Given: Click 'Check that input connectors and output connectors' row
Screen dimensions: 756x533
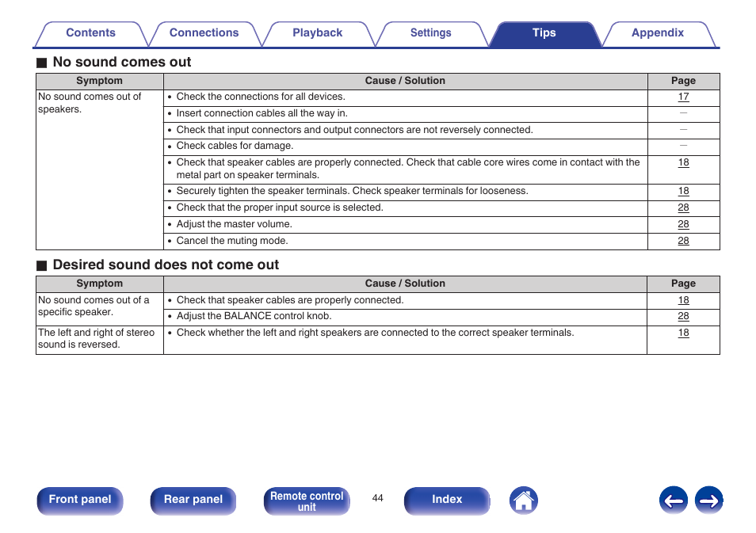Looking at the screenshot, I should tap(406, 130).
